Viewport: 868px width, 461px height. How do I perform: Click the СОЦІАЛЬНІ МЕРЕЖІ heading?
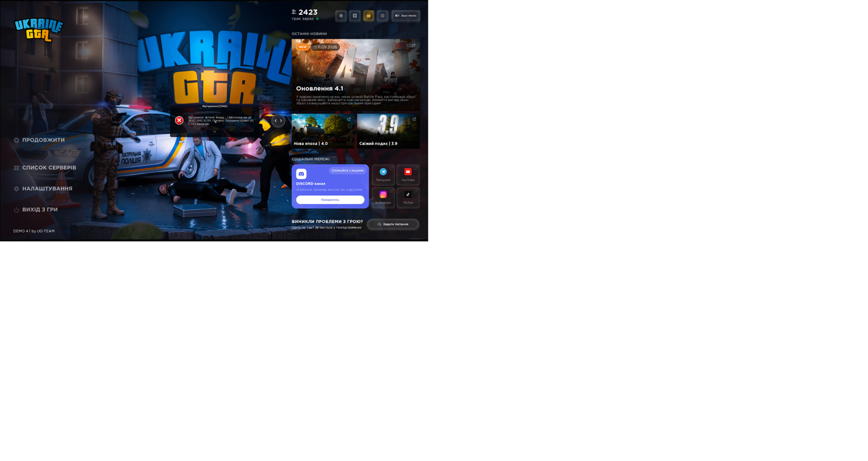click(311, 159)
